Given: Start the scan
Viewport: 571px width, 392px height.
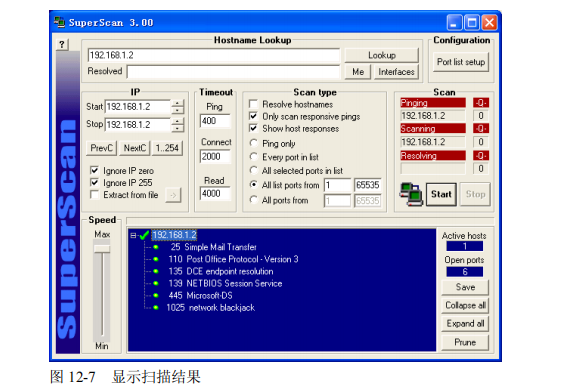Looking at the screenshot, I should [441, 194].
